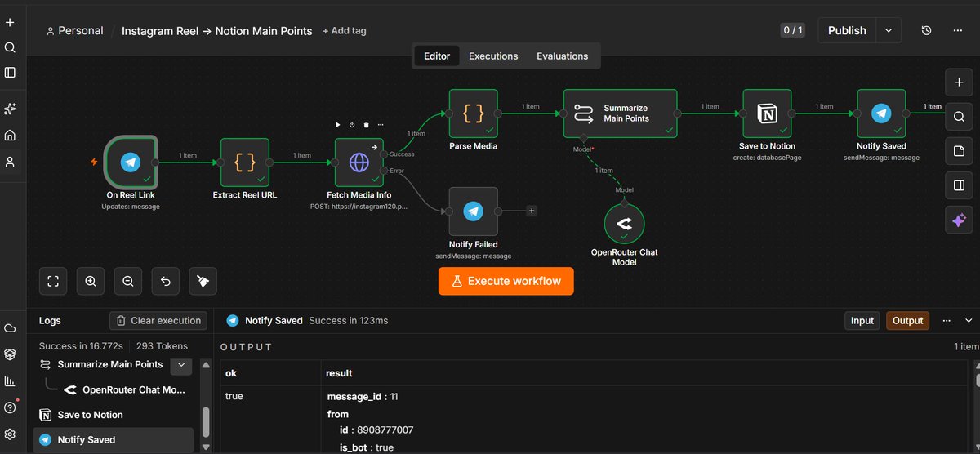Open the AI assistant sparkle button on right
The image size is (980, 454).
pos(959,220)
